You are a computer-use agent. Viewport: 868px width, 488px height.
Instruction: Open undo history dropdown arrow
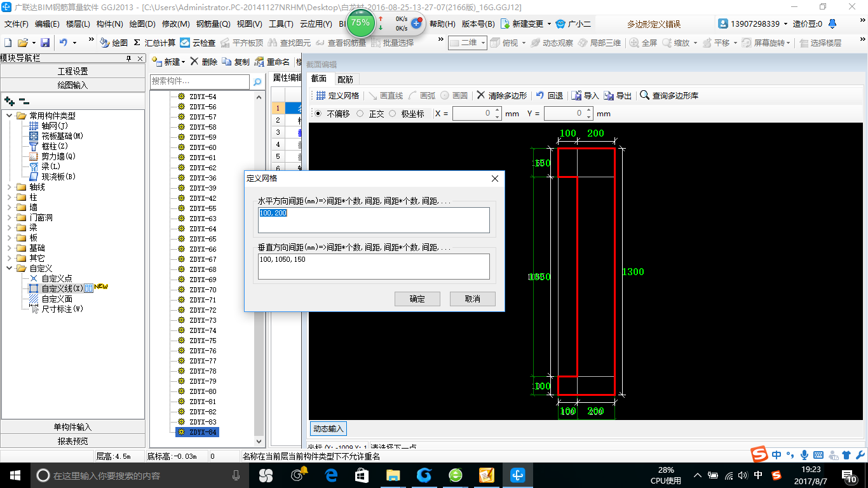point(74,43)
